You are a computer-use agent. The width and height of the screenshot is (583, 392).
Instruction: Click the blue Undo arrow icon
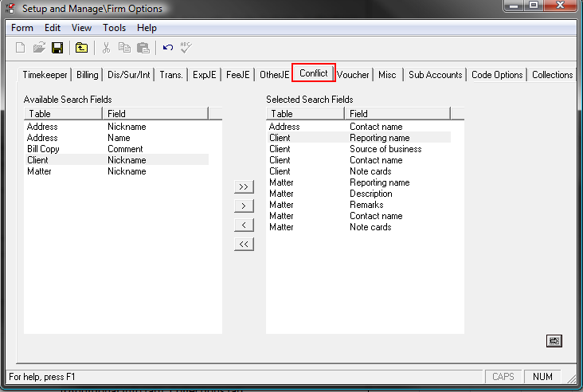167,48
